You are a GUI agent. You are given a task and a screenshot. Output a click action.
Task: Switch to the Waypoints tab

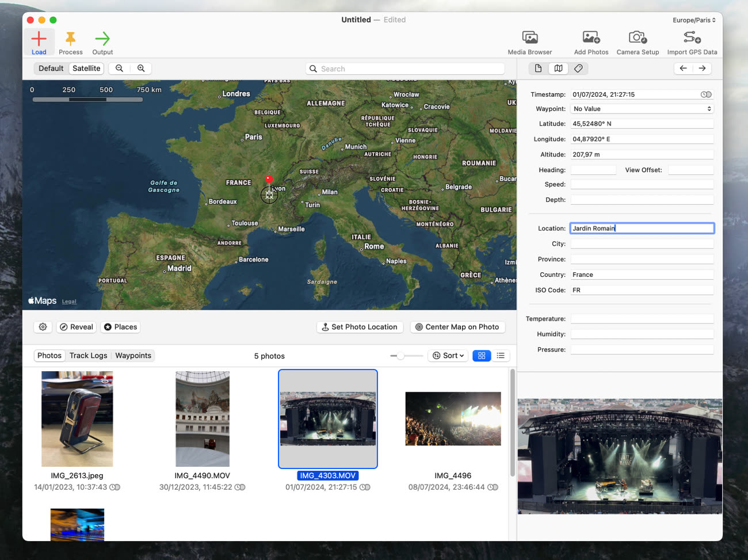click(133, 356)
